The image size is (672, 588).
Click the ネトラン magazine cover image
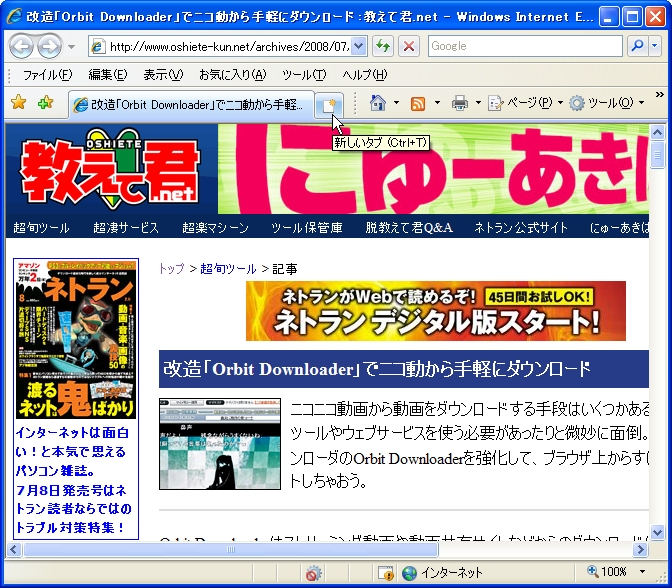(x=76, y=339)
